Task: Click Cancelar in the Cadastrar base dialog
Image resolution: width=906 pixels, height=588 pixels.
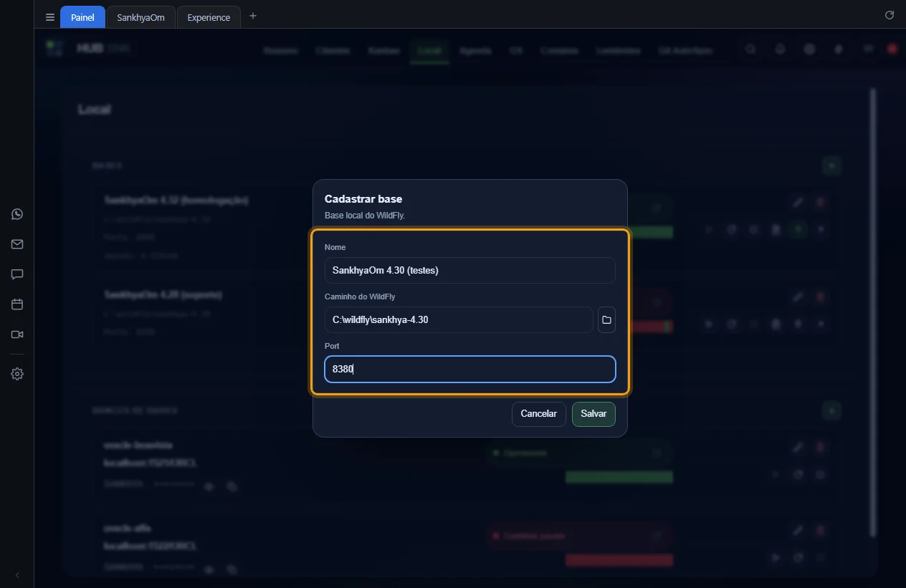Action: pos(539,414)
